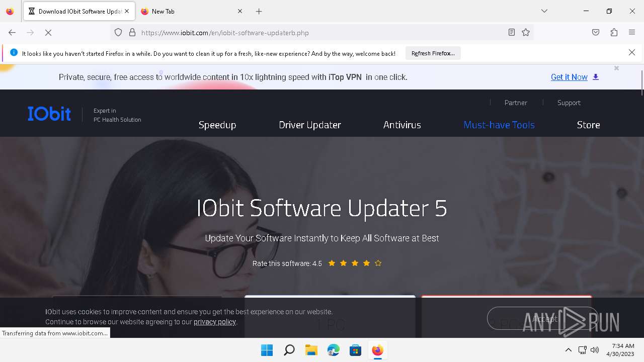
Task: Open the tracking protection shield icon
Action: 118,32
